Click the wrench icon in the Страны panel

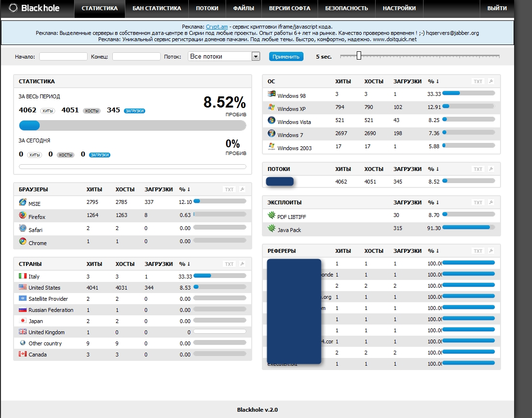(x=242, y=264)
